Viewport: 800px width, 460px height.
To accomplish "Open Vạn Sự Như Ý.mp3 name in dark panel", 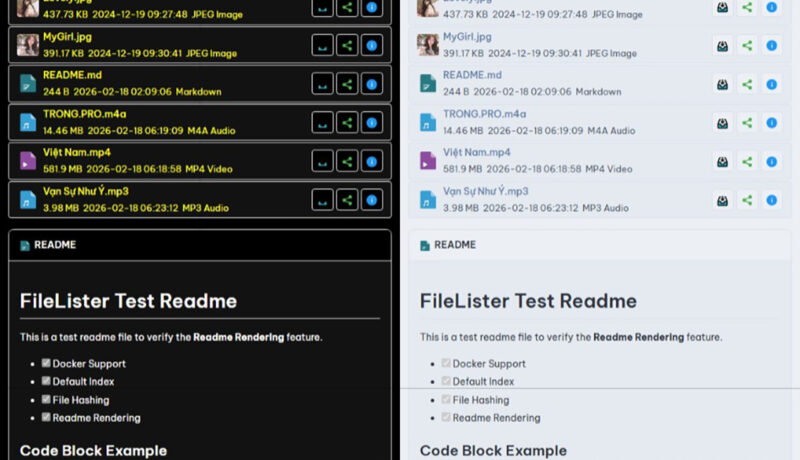I will coord(86,191).
